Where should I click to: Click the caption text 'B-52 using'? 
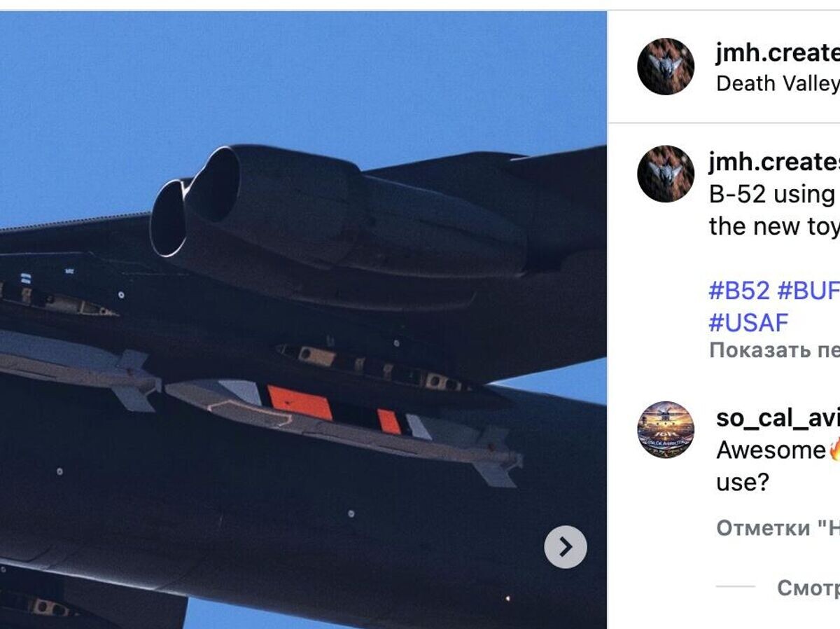click(773, 194)
